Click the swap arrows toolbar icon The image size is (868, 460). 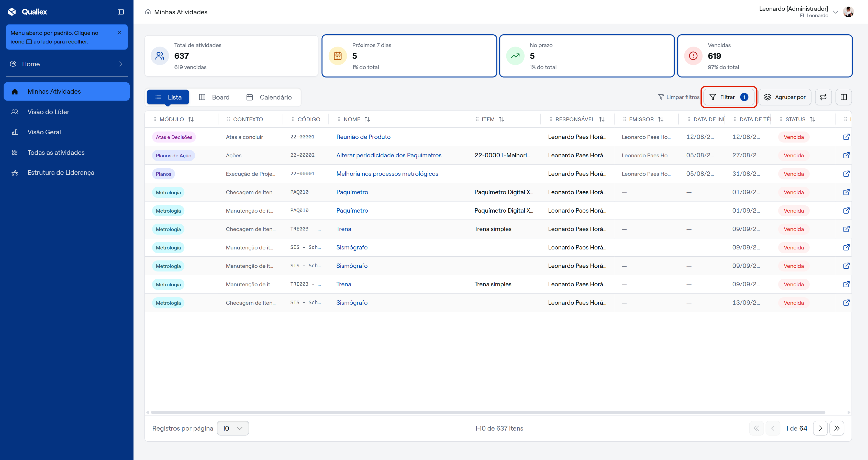click(823, 97)
